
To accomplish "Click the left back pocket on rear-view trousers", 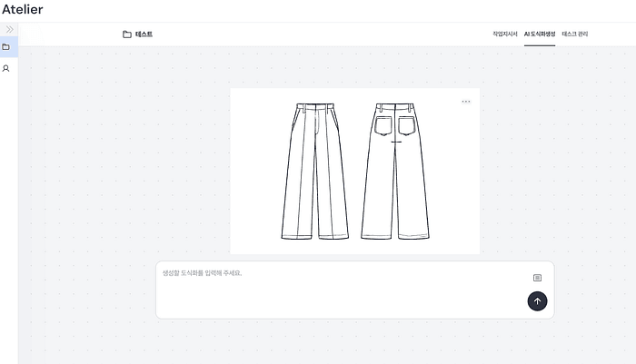I will coord(383,125).
